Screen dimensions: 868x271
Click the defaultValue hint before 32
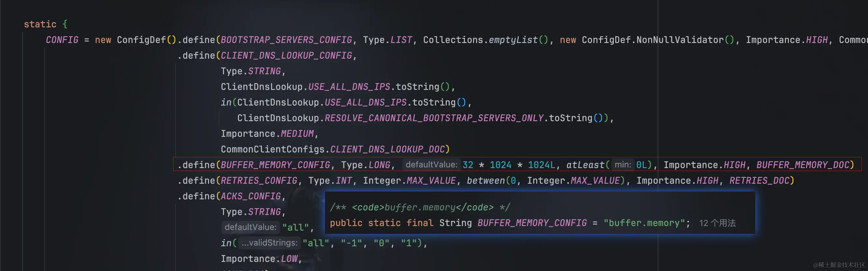coord(431,164)
